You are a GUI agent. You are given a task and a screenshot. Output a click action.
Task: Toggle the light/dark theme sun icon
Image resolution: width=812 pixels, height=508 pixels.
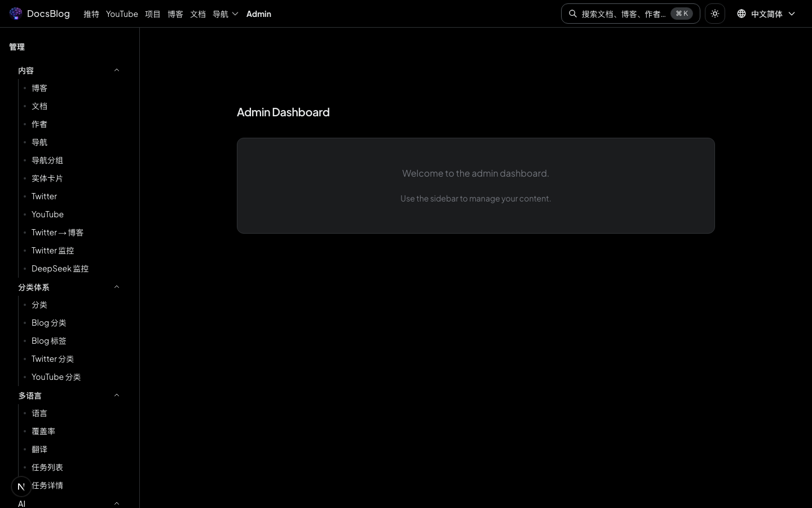point(715,14)
